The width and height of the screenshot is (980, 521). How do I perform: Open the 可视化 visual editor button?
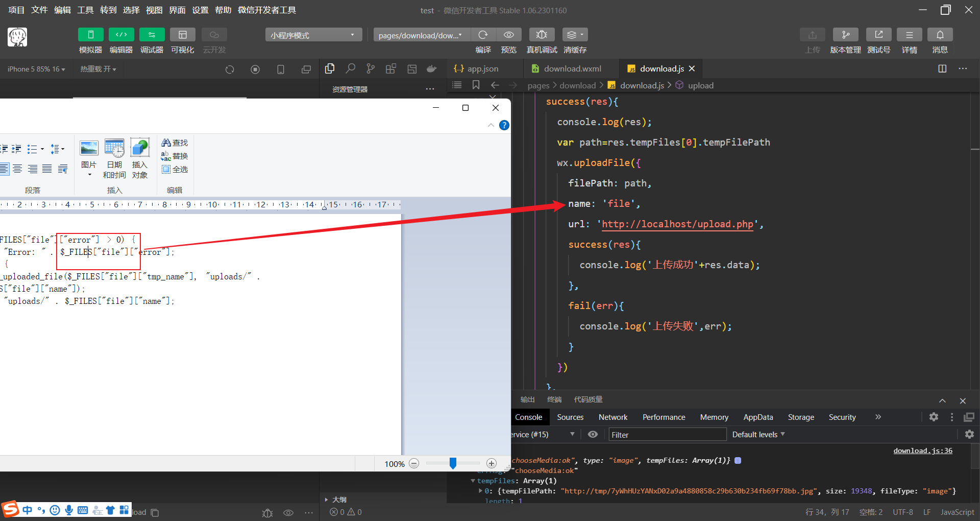click(183, 35)
